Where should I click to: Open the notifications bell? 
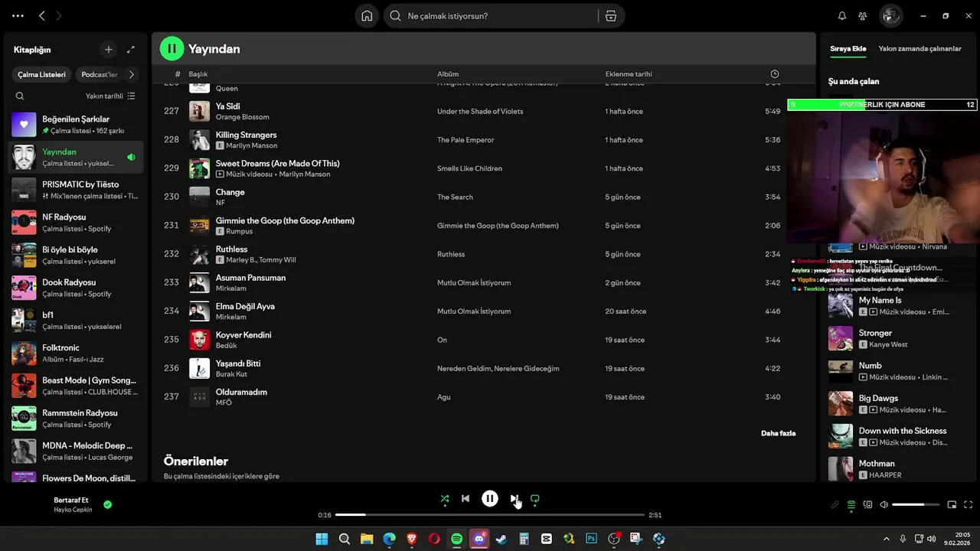[842, 16]
